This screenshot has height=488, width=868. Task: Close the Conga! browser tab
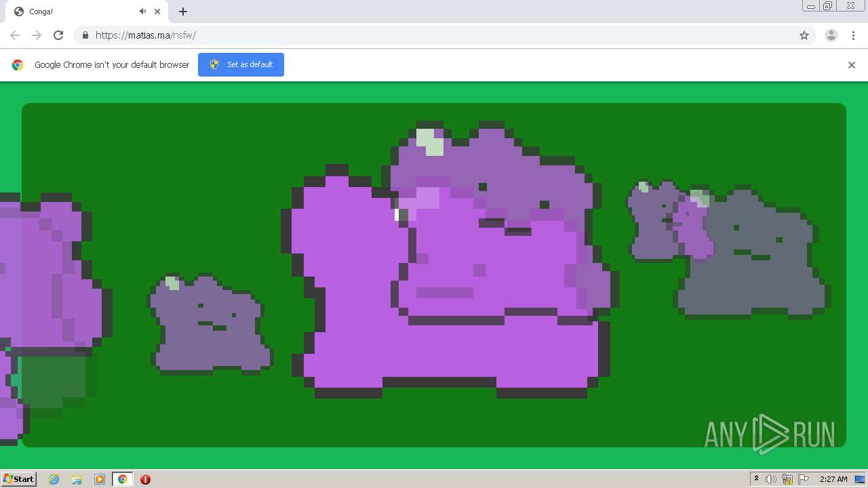coord(157,12)
